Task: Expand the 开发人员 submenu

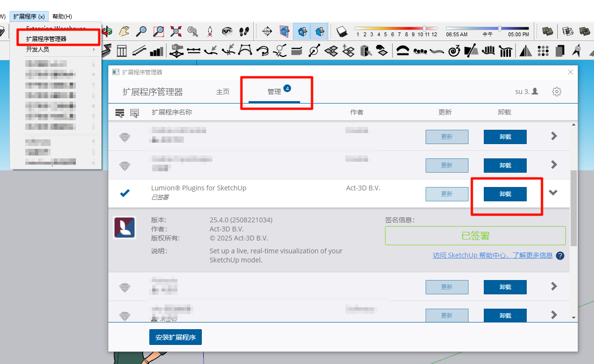Action: point(57,49)
